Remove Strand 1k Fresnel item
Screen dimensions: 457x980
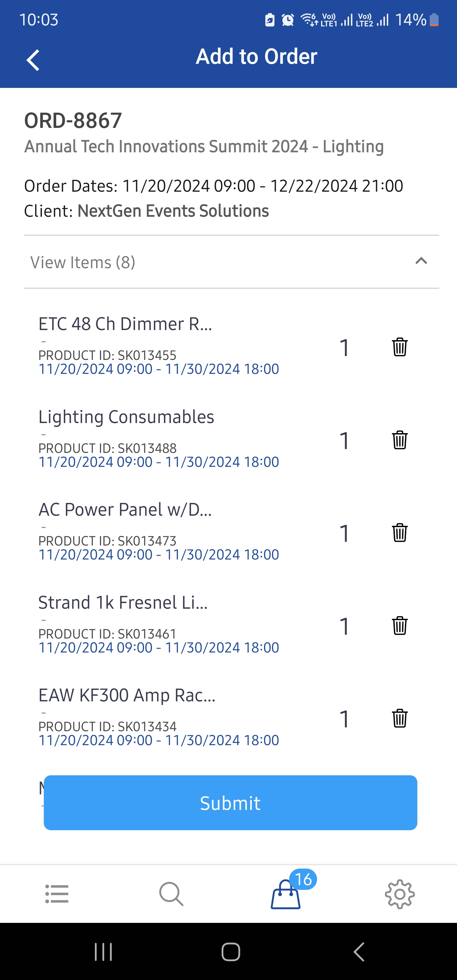click(400, 626)
